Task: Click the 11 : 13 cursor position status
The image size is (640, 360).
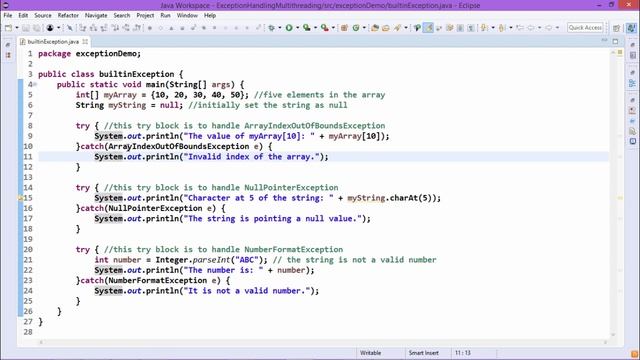Action: 462,353
